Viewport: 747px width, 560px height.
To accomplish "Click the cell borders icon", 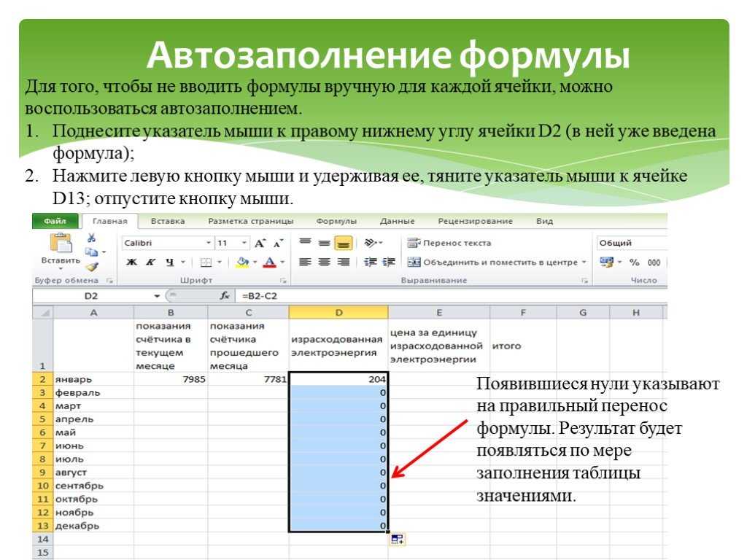I will coord(206,262).
